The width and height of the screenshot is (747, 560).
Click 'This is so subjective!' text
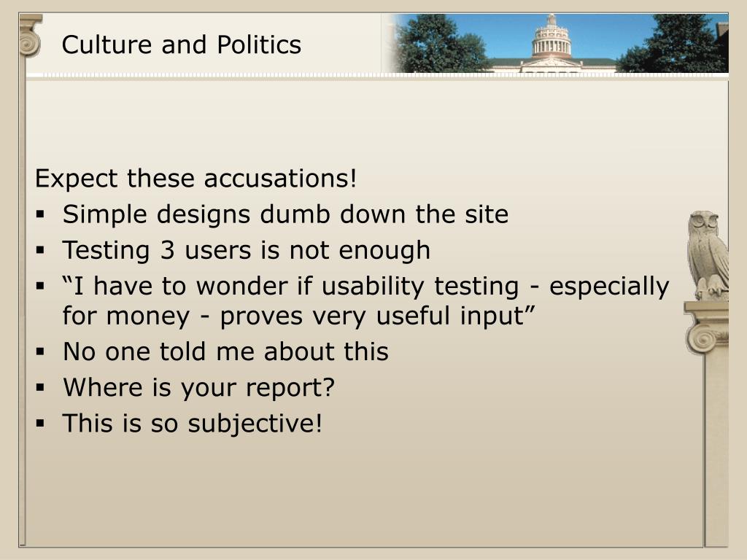193,424
